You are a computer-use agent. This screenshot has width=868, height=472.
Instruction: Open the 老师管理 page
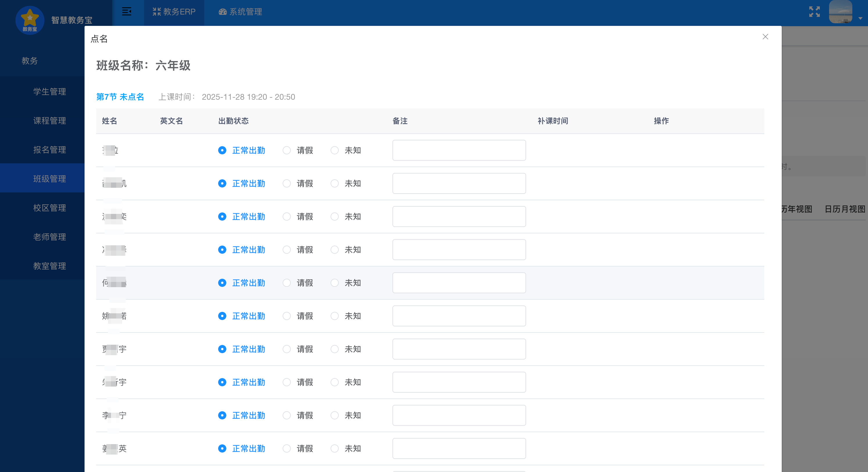tap(50, 237)
